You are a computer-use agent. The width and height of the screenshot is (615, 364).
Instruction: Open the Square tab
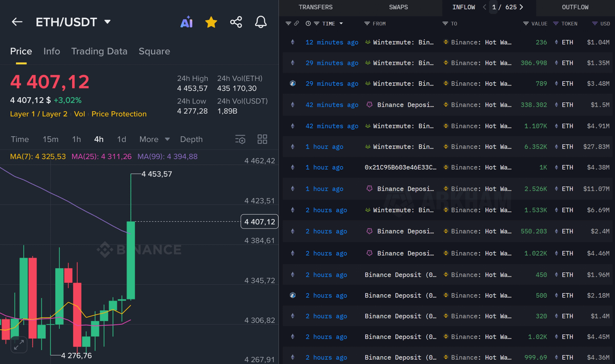coord(154,51)
